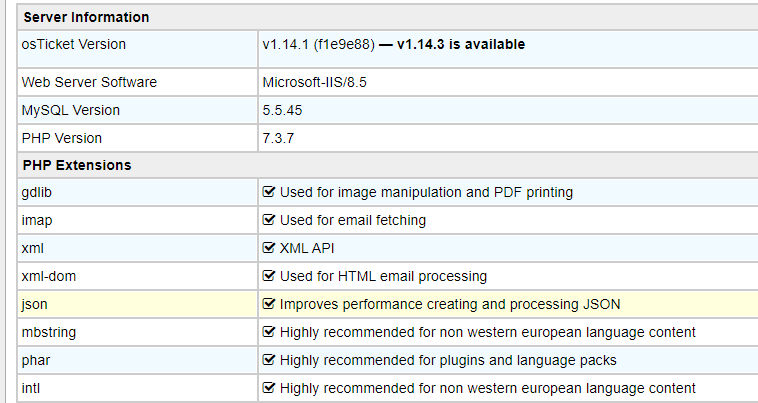758x403 pixels.
Task: Select the json extension name
Action: pyautogui.click(x=35, y=304)
